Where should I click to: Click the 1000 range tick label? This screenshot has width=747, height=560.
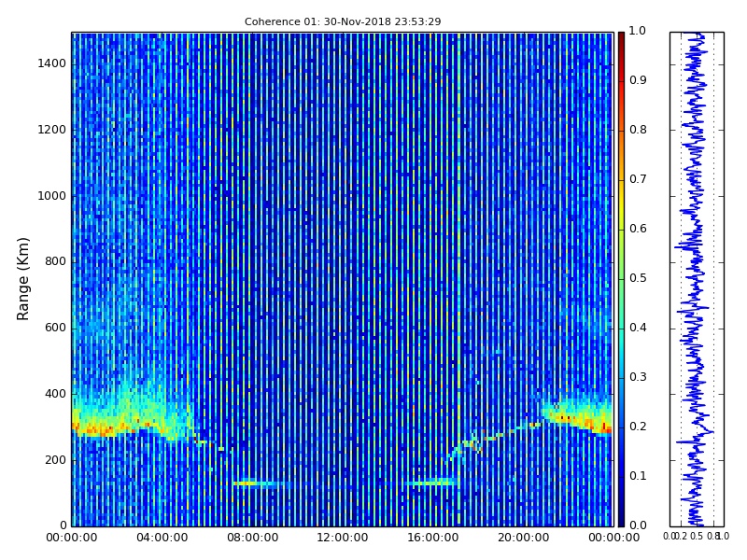point(52,196)
